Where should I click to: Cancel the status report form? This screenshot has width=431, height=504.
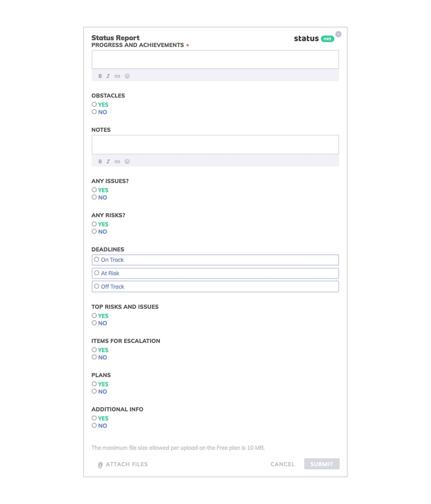point(283,464)
